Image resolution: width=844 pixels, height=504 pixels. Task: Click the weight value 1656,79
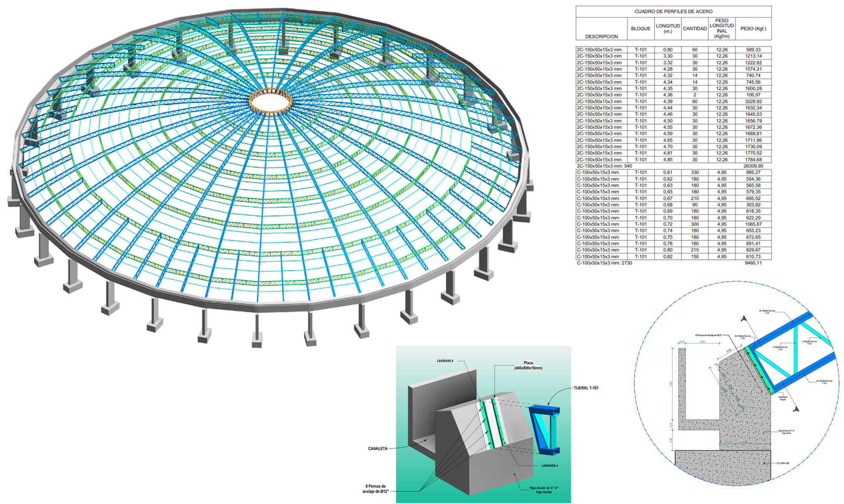point(753,121)
